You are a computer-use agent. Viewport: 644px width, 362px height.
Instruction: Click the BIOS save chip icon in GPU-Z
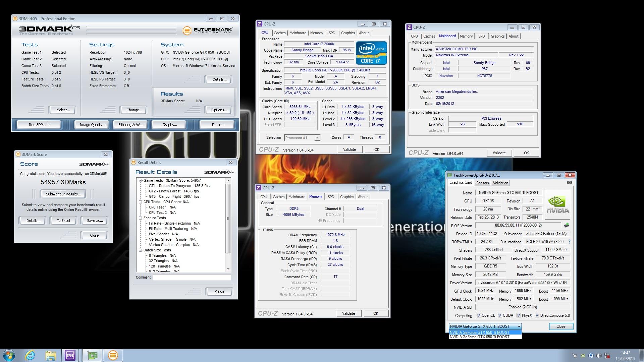pyautogui.click(x=567, y=225)
